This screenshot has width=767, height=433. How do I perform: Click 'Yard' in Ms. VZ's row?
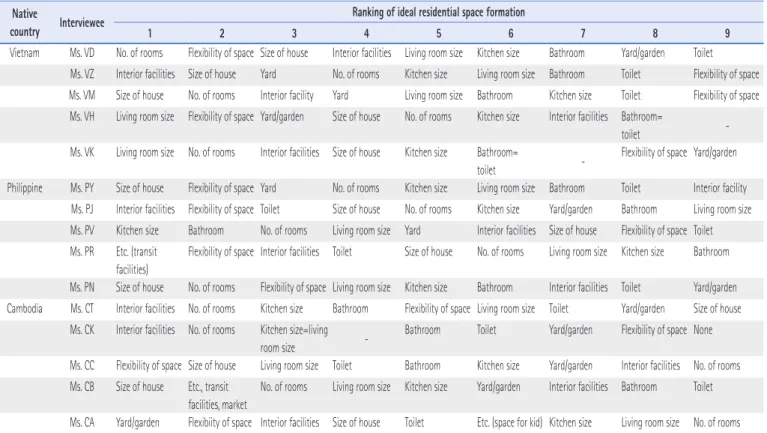268,74
